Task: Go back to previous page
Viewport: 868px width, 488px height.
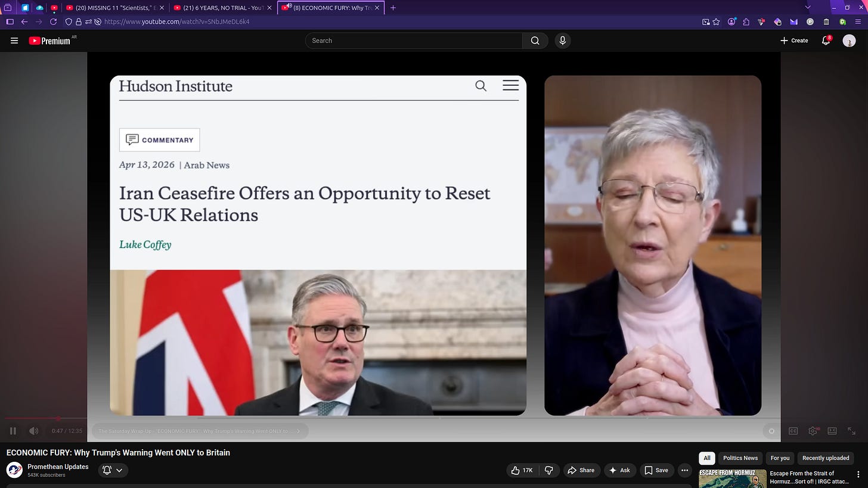Action: click(24, 21)
